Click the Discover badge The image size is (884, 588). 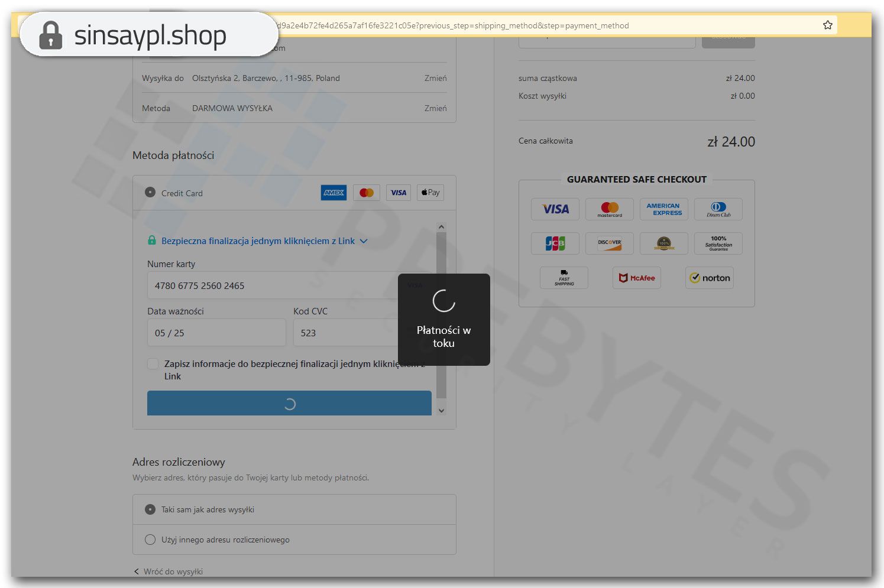(x=610, y=243)
